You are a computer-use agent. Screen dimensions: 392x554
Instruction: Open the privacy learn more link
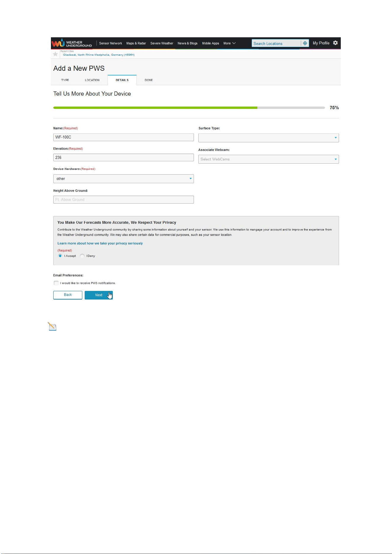tap(100, 243)
